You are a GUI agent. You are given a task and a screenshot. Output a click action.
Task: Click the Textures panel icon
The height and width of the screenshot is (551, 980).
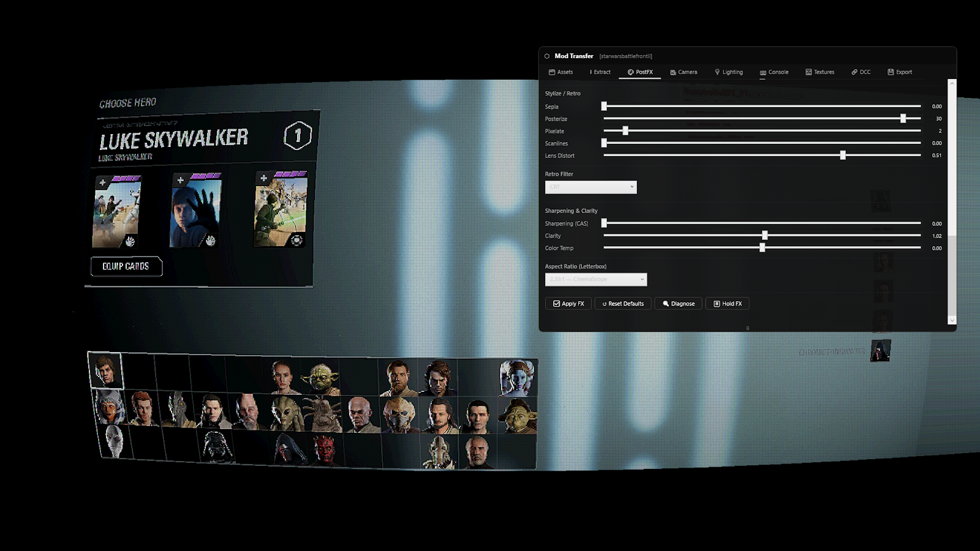pos(809,72)
